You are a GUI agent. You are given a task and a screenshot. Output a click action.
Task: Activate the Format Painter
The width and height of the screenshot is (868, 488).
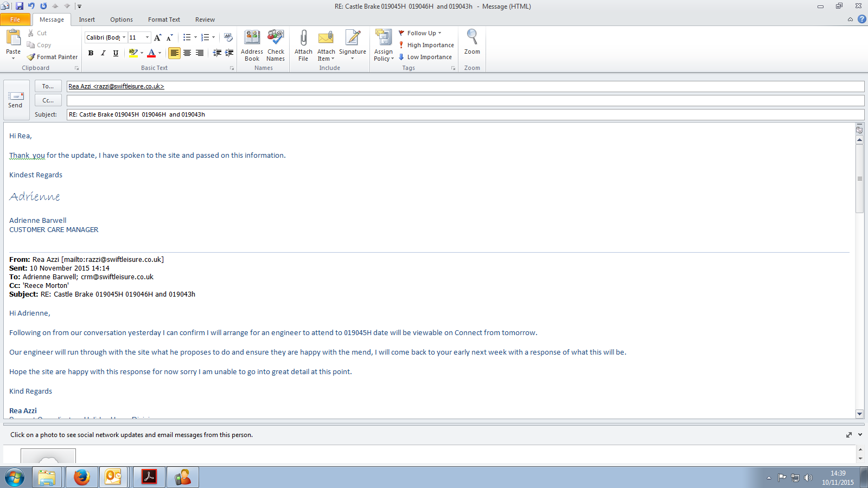point(53,57)
